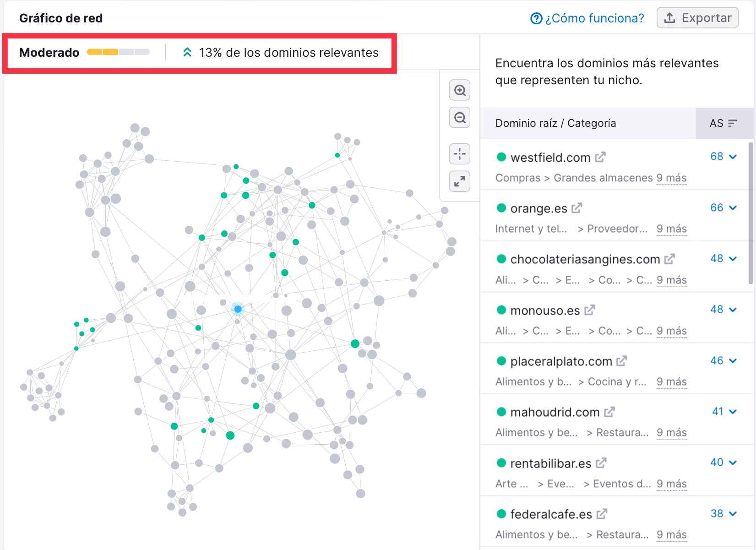The height and width of the screenshot is (550, 756).
Task: Center the network graph view
Action: coord(460,154)
